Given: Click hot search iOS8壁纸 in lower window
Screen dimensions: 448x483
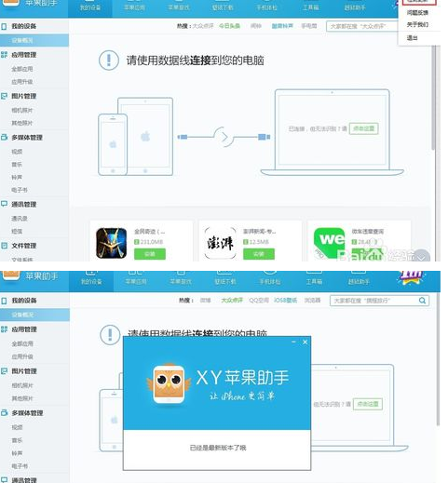Looking at the screenshot, I should coord(285,301).
